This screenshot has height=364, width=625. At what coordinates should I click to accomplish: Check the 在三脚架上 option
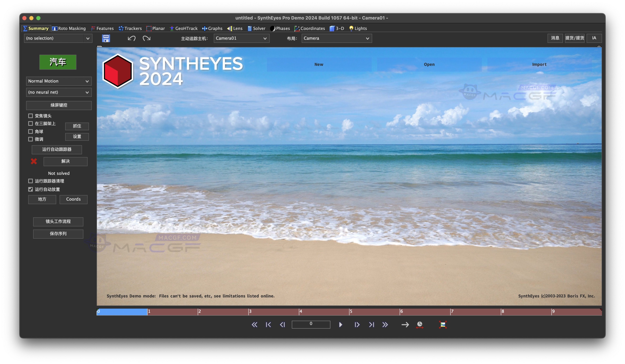(x=30, y=123)
